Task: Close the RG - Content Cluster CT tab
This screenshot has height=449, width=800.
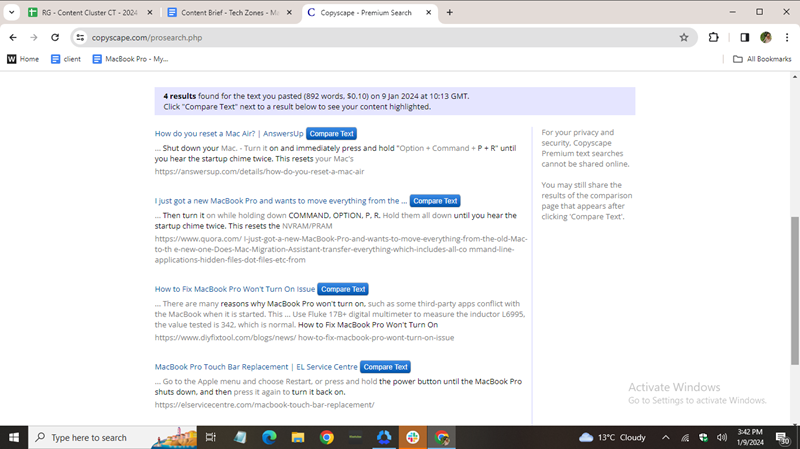Action: tap(149, 12)
